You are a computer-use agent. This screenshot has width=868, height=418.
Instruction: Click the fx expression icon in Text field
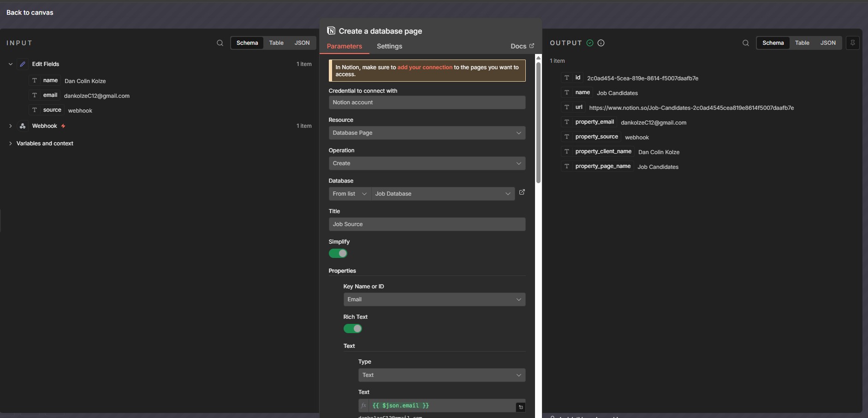364,406
